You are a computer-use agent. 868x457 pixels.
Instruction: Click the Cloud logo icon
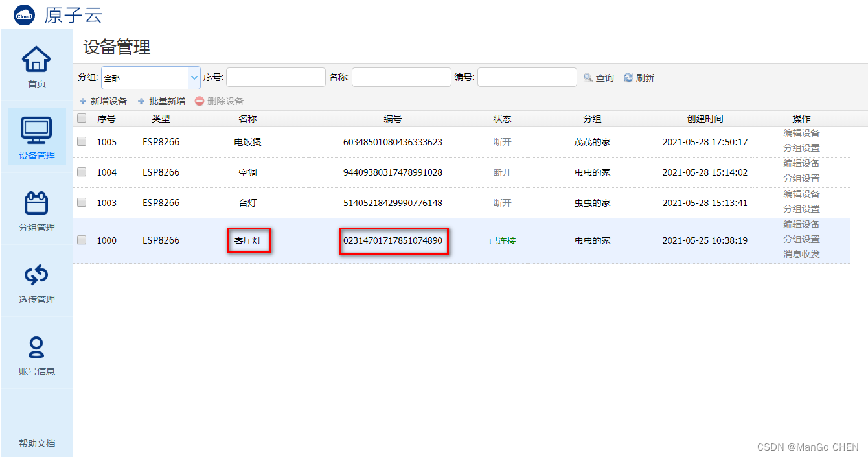coord(24,15)
